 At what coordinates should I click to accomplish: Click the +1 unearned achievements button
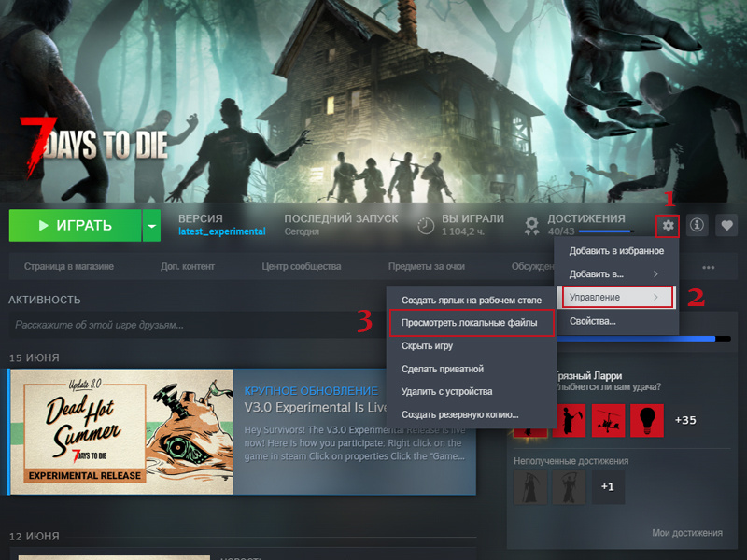[608, 487]
